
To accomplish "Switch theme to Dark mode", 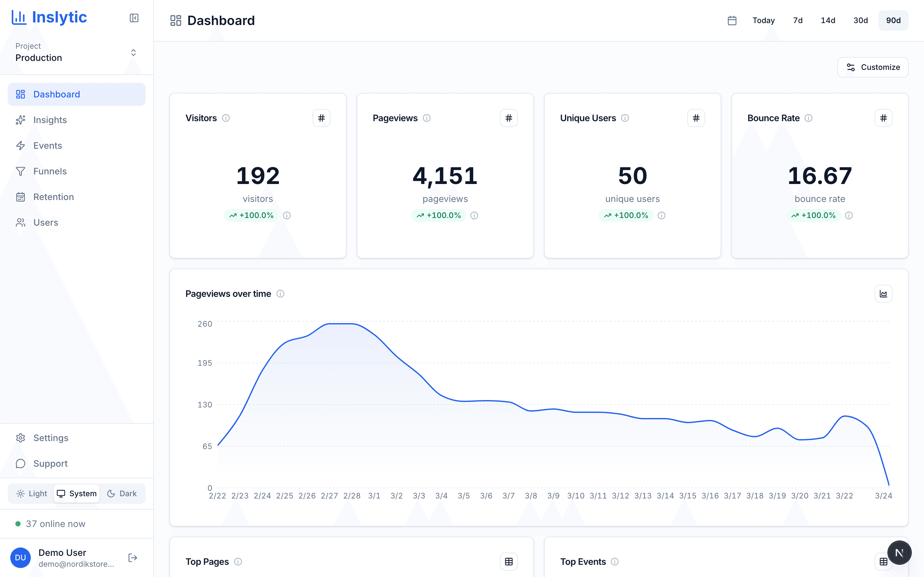I will (122, 493).
